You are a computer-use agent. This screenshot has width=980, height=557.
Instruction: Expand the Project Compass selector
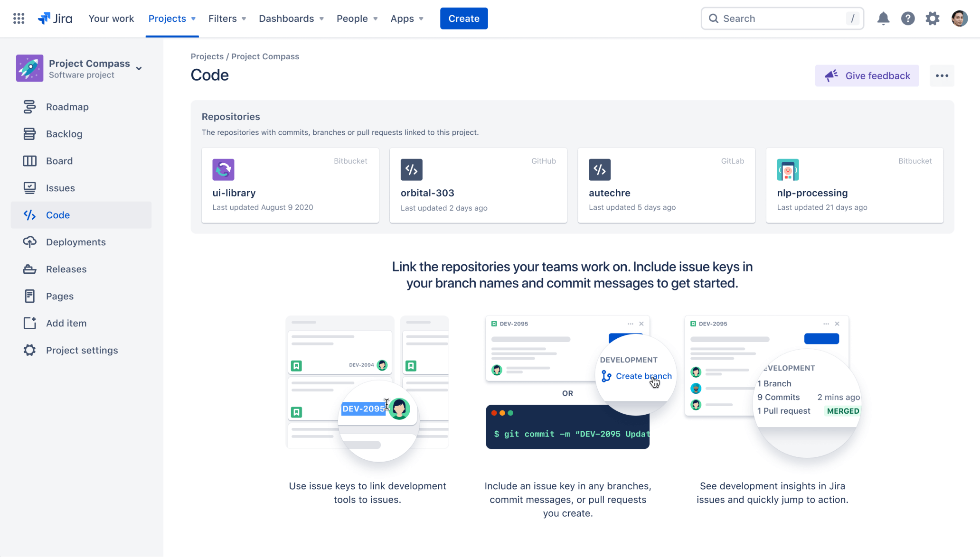pos(140,67)
